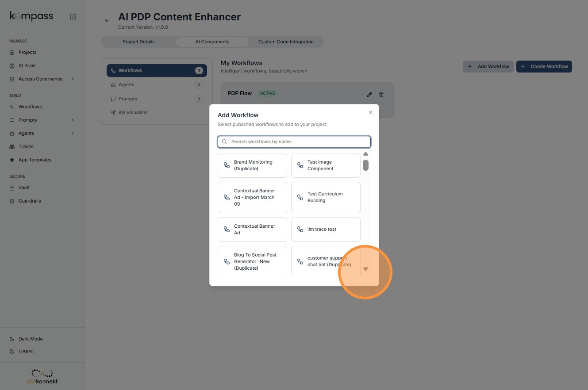Open AI Brain from sidebar
This screenshot has height=390, width=588.
27,65
